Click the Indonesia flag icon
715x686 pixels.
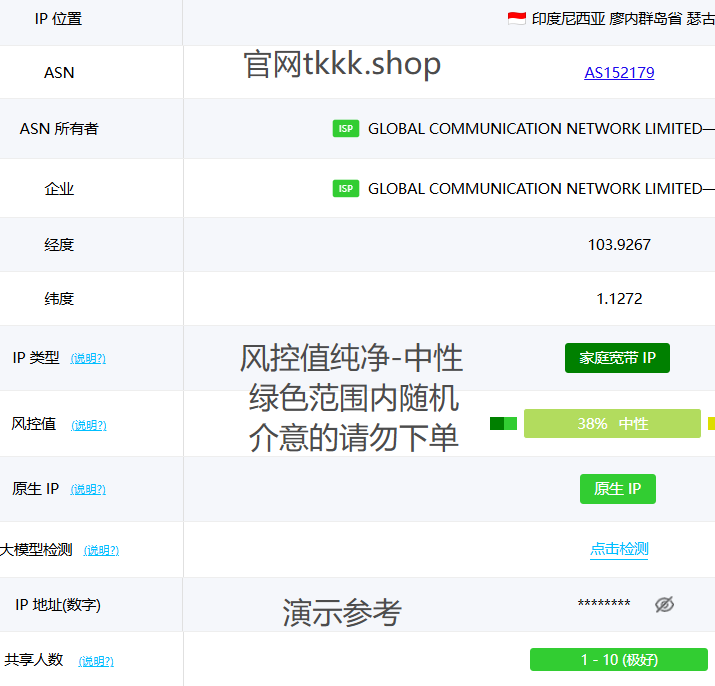pyautogui.click(x=516, y=19)
